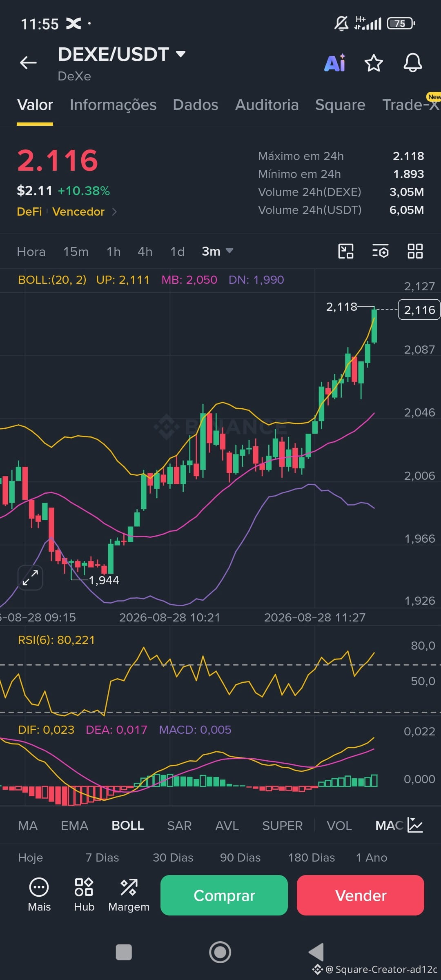
Task: Open the Trade-X tab
Action: coord(410,105)
